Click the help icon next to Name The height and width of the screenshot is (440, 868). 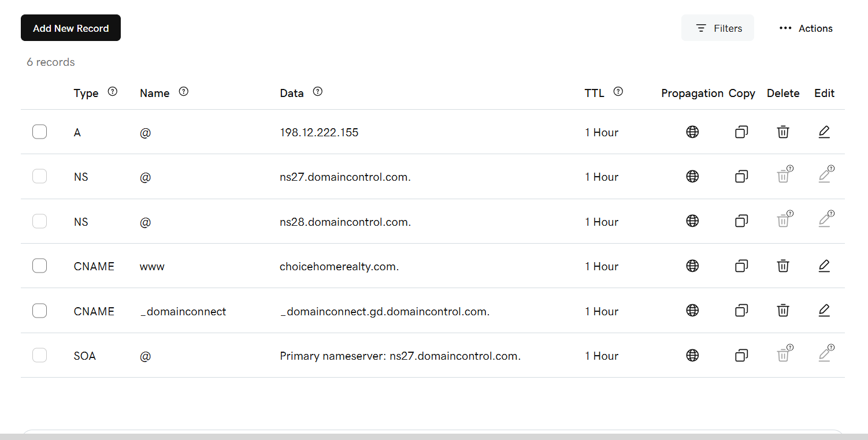coord(184,91)
